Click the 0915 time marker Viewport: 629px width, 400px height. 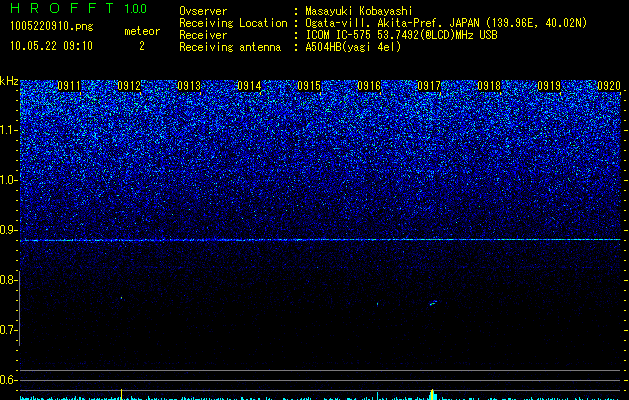tap(309, 86)
